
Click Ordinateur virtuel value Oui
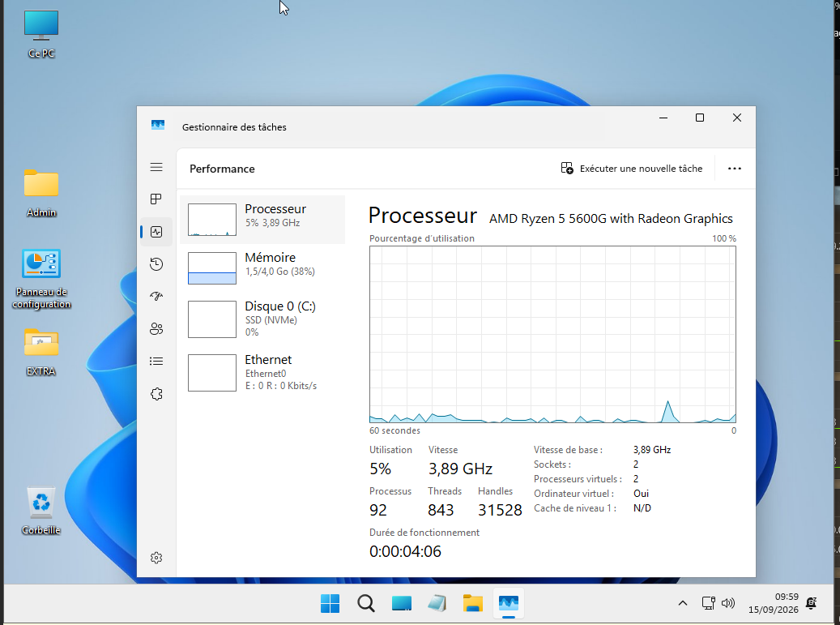coord(641,494)
